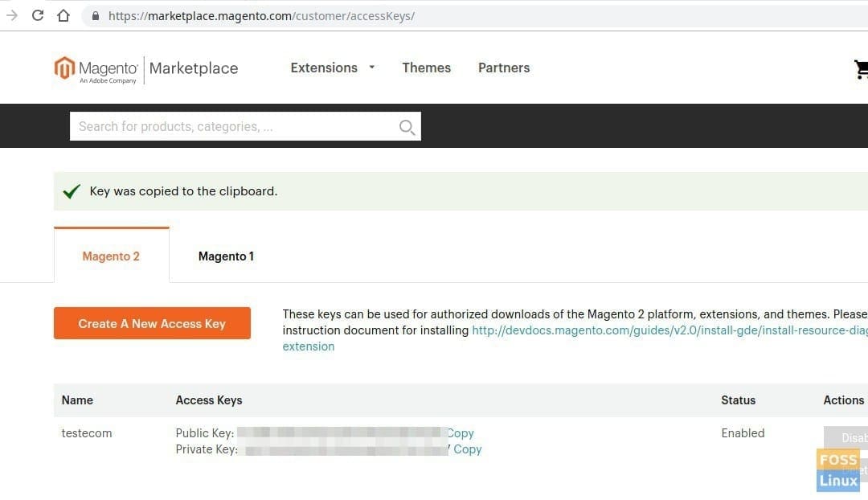Copy the Public Key
The width and height of the screenshot is (868, 500).
point(461,433)
